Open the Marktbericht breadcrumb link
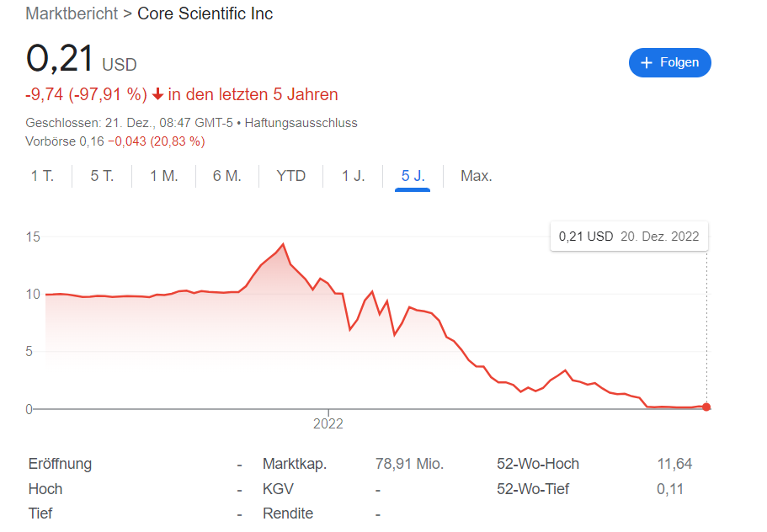Viewport: 767px width, 532px height. click(x=72, y=13)
